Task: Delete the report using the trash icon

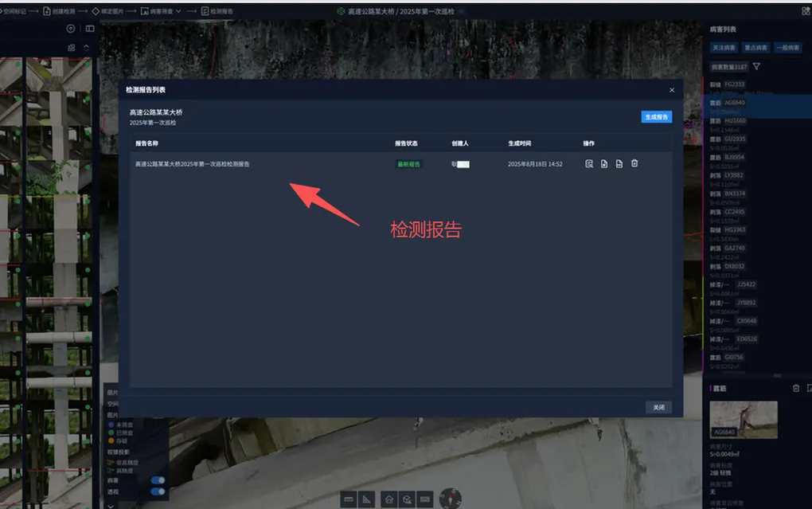Action: click(634, 163)
